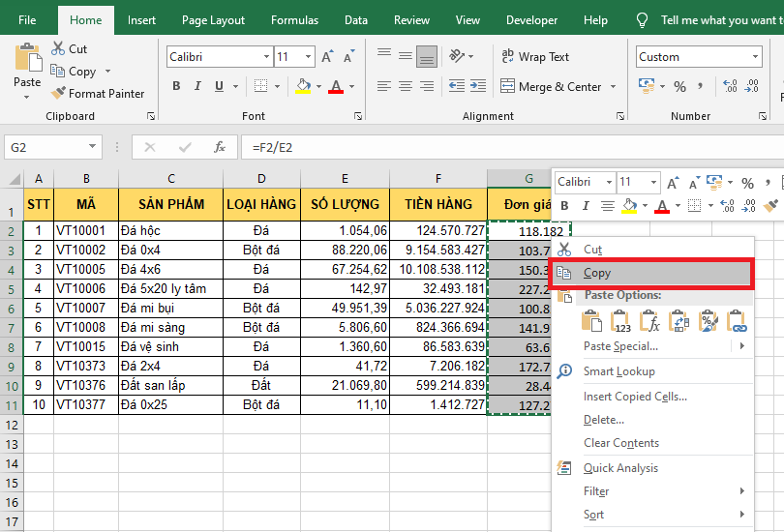This screenshot has width=784, height=532.
Task: Choose Paste Values (123) paste option
Action: 618,322
